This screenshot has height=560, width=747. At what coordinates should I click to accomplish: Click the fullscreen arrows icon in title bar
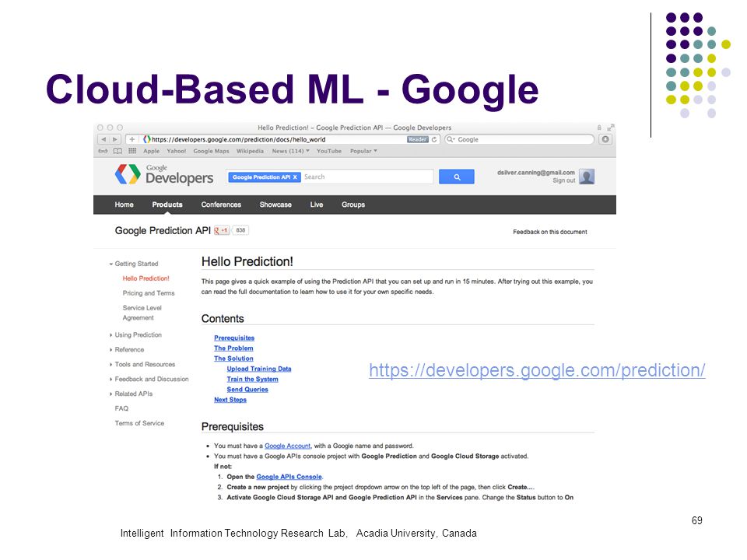pos(611,128)
